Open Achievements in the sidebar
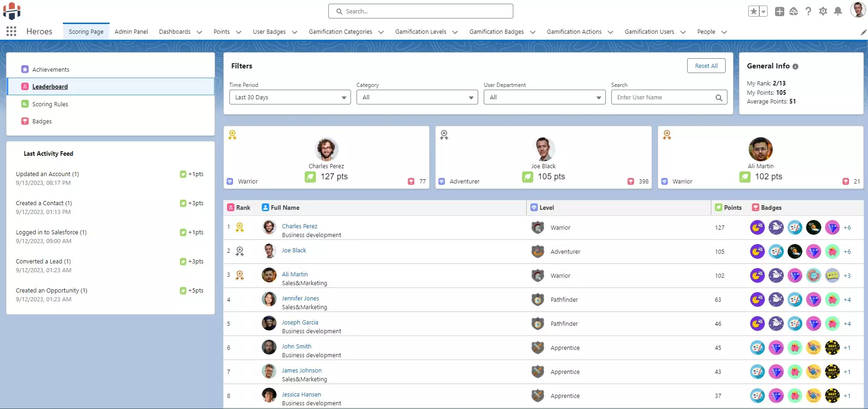The image size is (868, 409). click(51, 69)
